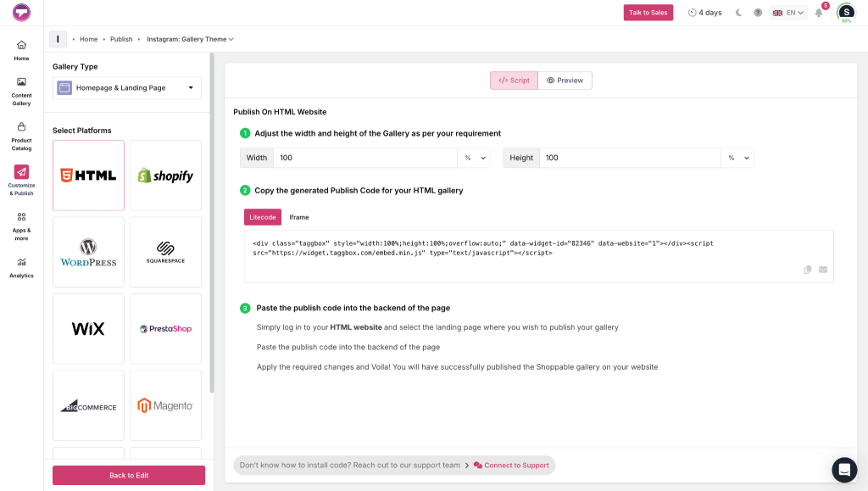Switch to Script tab
Screen dimensions: 868x491
[514, 81]
